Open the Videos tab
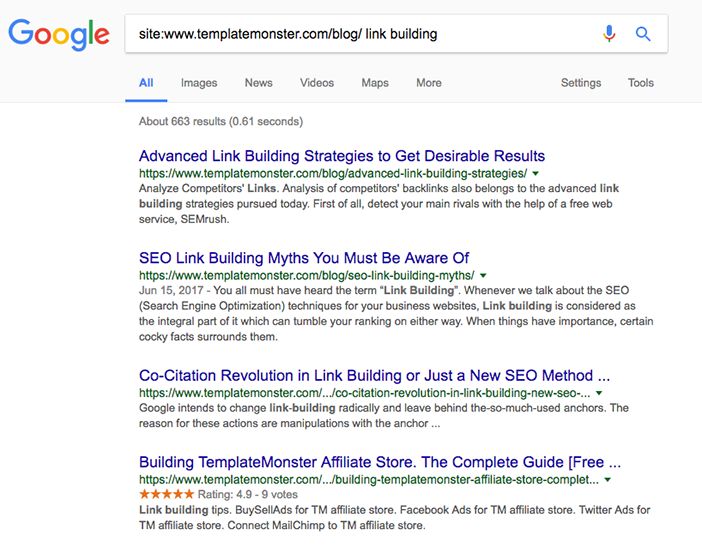The width and height of the screenshot is (702, 548). point(317,83)
